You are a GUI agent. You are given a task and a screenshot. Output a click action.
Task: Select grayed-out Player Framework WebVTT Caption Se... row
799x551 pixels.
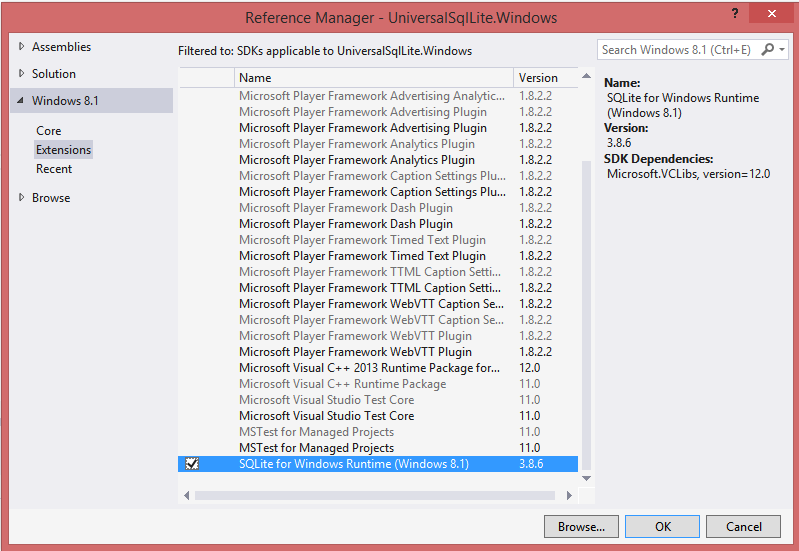378,320
